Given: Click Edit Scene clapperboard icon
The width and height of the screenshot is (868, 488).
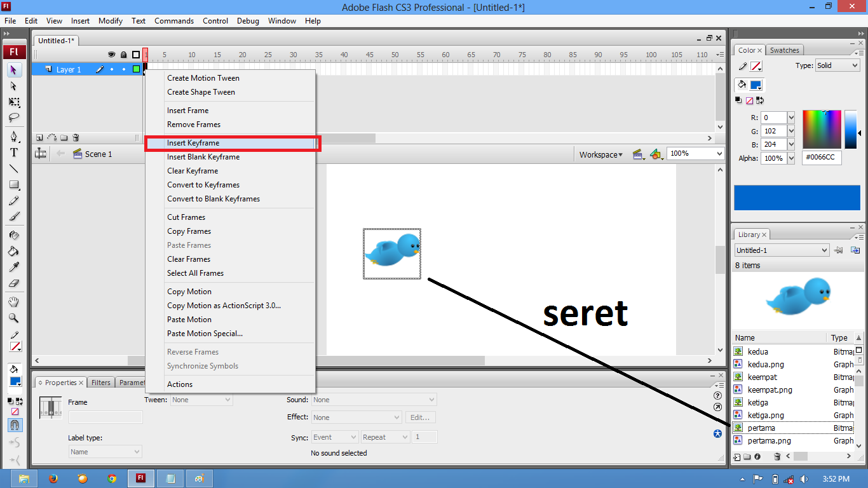Looking at the screenshot, I should [x=638, y=154].
